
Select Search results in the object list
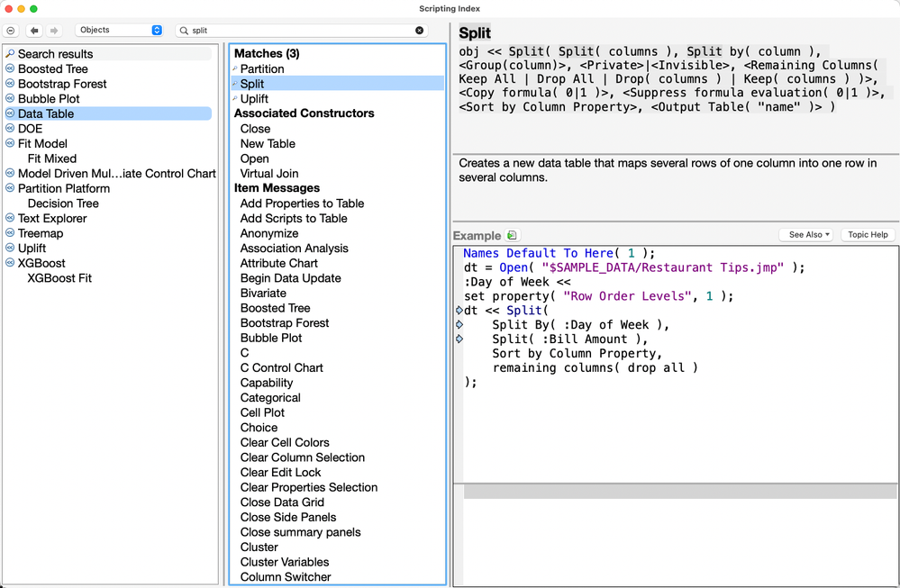pyautogui.click(x=55, y=54)
